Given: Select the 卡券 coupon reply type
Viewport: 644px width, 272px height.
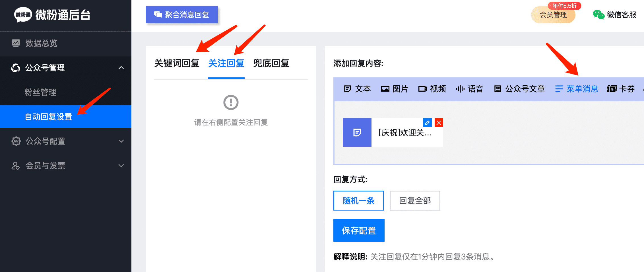Looking at the screenshot, I should tap(621, 89).
